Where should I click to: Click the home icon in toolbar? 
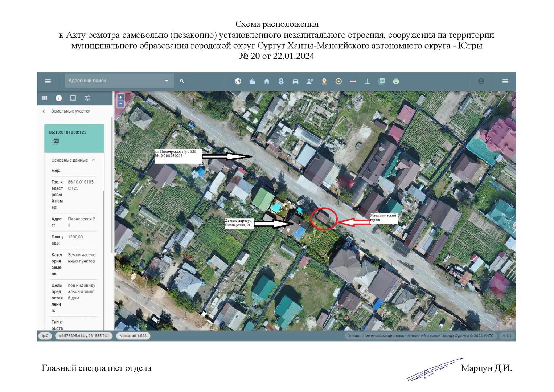(x=267, y=81)
